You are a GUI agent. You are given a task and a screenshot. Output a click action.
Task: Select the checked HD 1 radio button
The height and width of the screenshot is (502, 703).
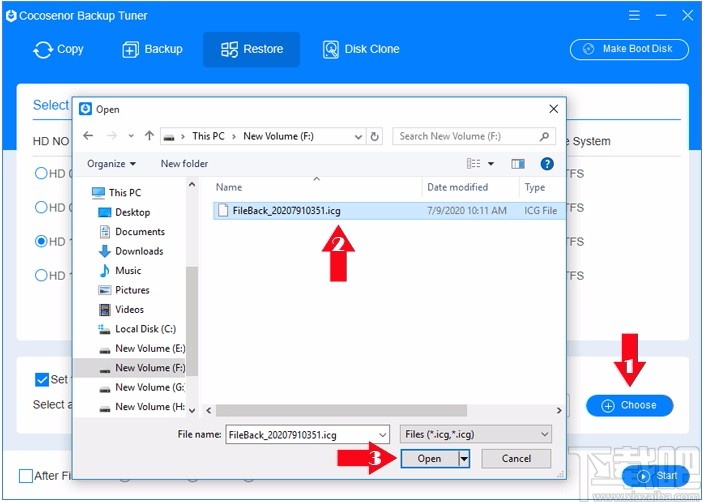point(41,242)
